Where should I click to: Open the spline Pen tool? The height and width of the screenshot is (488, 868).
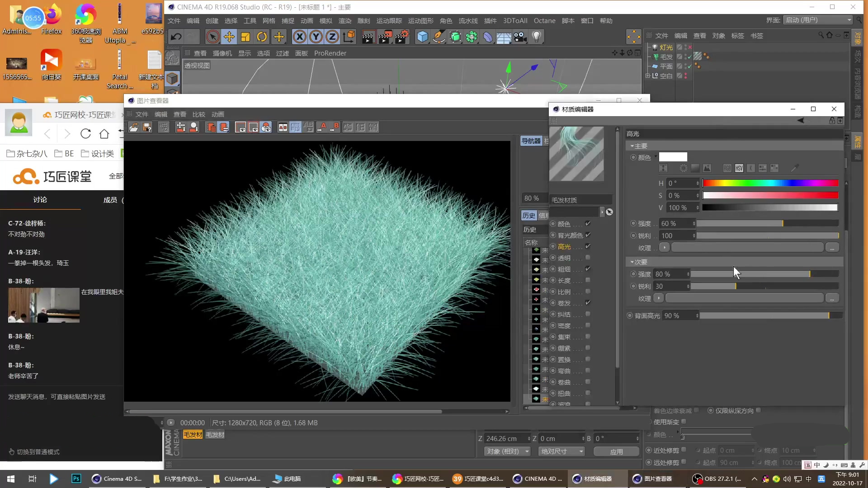point(439,37)
